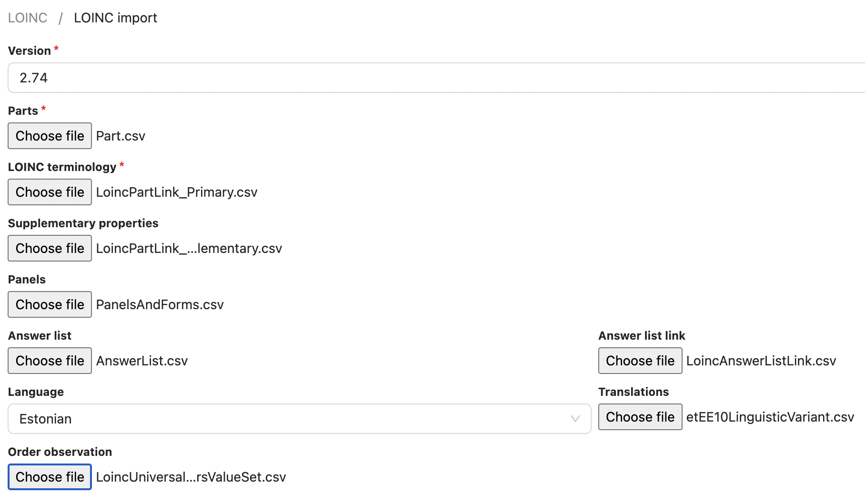
Task: Click the Part.csv file name
Action: click(x=121, y=136)
